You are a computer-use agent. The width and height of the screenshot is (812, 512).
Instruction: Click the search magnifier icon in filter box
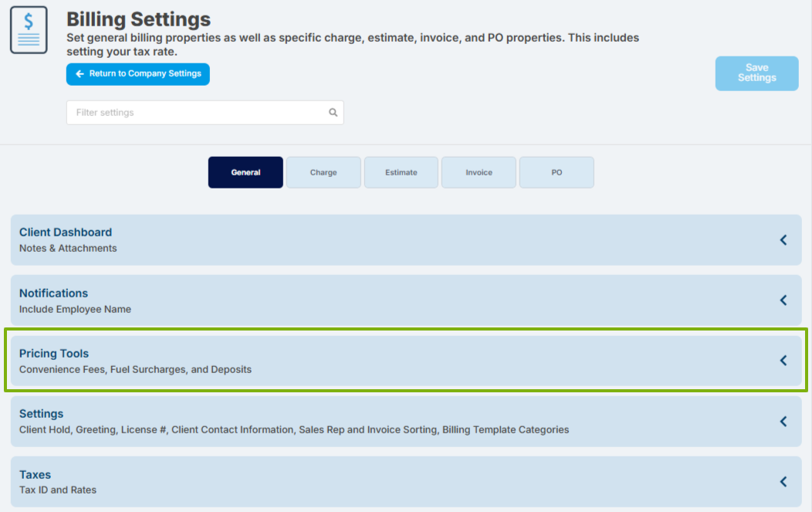[x=333, y=113]
